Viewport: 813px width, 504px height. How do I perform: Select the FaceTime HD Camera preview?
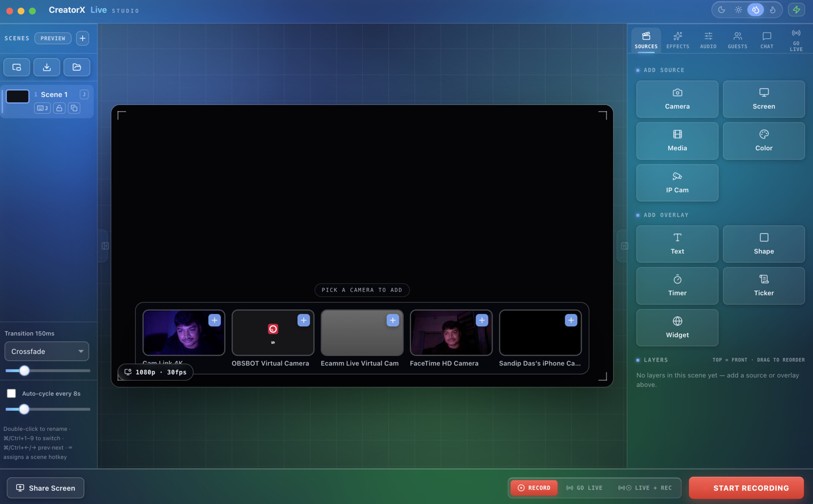pos(451,333)
